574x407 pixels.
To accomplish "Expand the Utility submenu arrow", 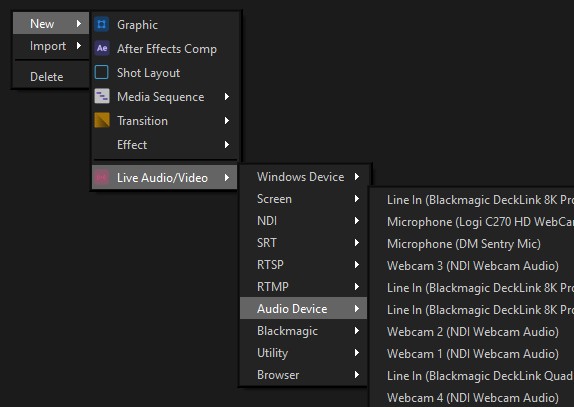I will [x=357, y=353].
